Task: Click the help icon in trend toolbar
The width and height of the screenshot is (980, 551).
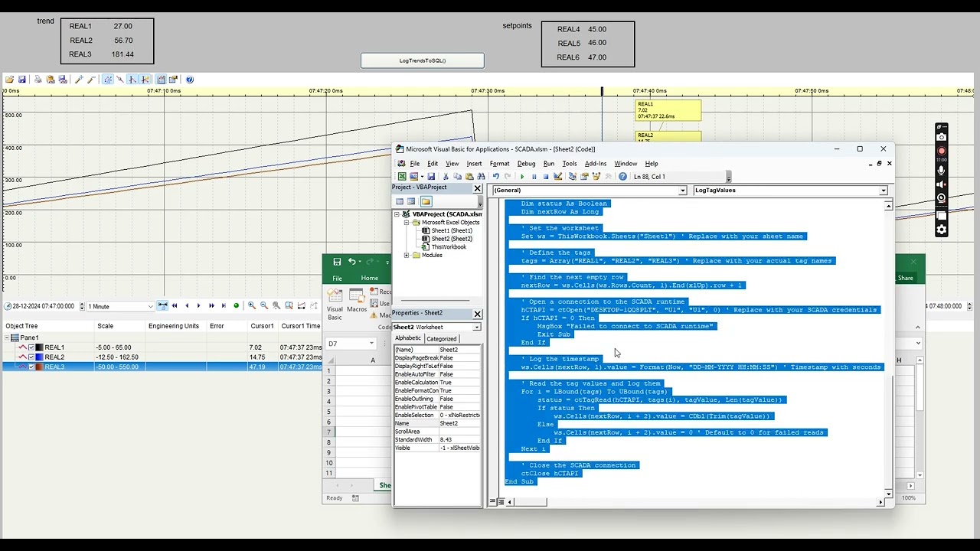Action: pos(189,80)
